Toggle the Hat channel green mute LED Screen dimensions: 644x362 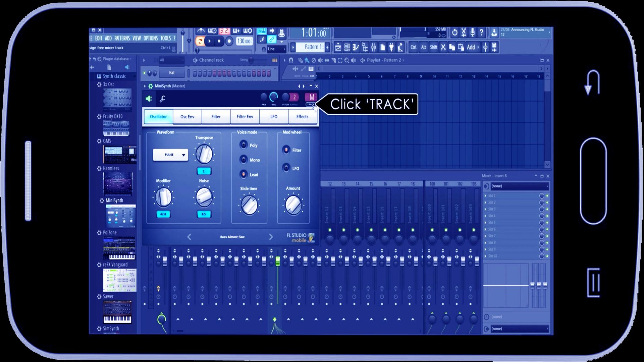tap(145, 73)
